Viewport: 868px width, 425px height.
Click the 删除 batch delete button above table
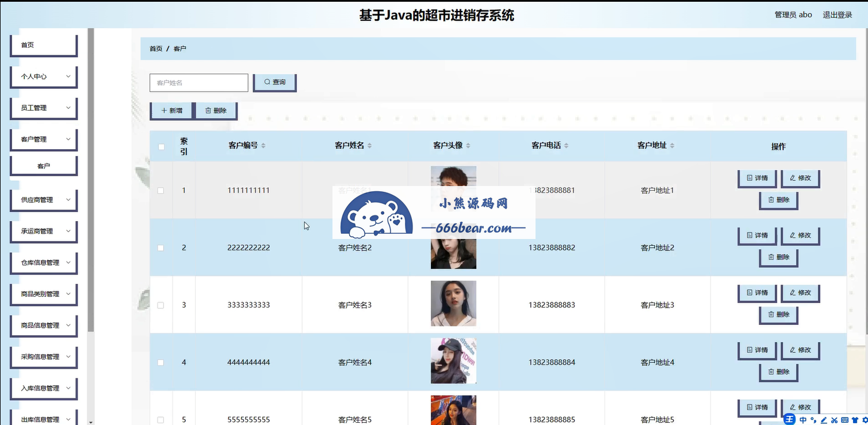[216, 111]
